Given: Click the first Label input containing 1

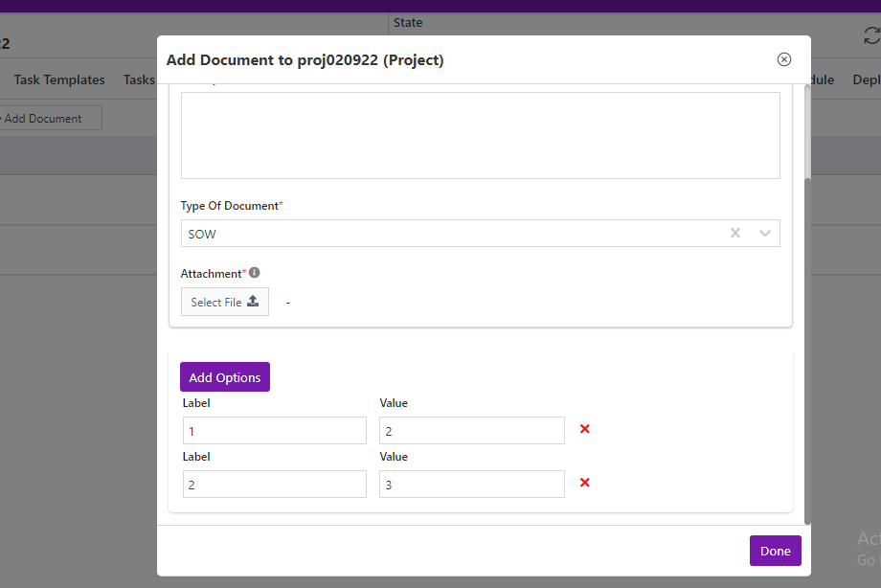Looking at the screenshot, I should click(274, 430).
